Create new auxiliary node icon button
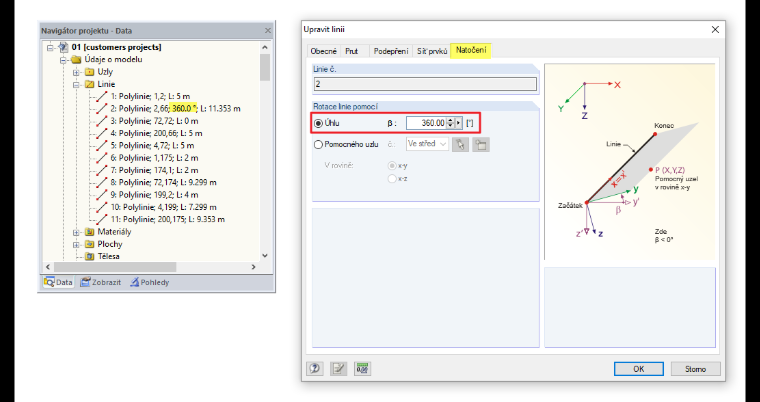The width and height of the screenshot is (760, 402). (x=481, y=144)
